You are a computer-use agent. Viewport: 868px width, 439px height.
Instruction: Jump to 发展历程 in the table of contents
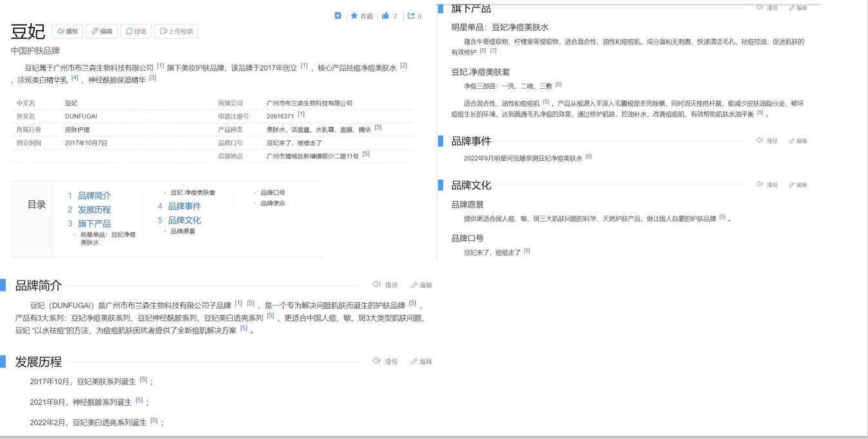pos(94,210)
